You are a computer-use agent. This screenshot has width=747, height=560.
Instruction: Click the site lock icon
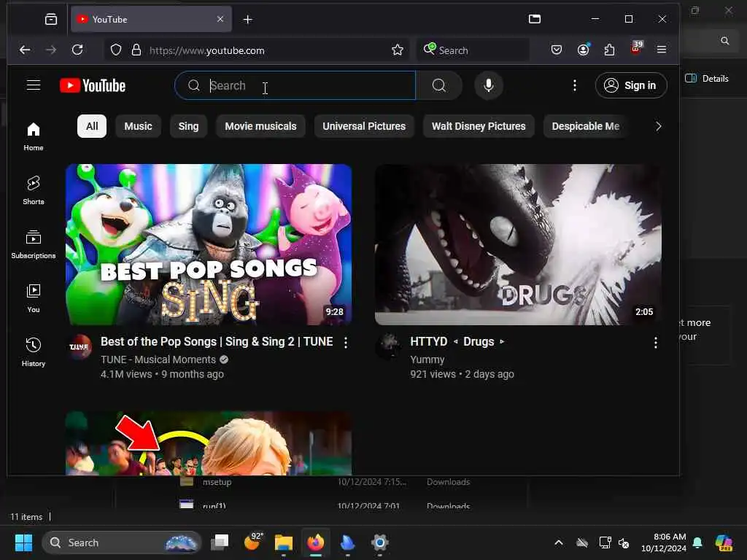136,50
